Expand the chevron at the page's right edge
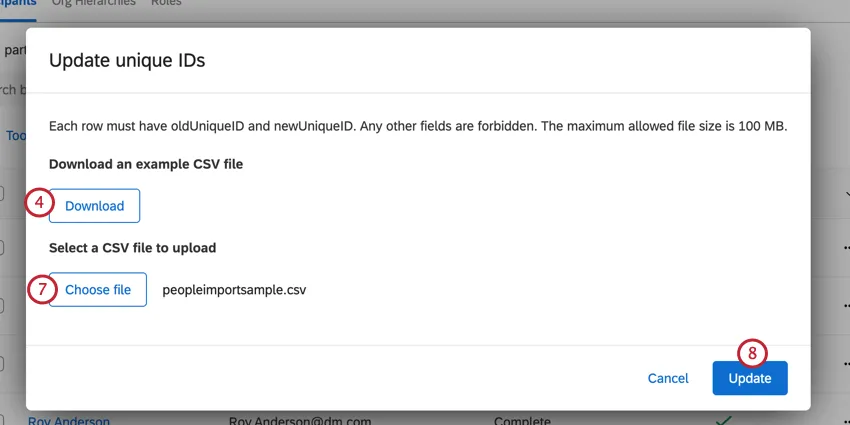This screenshot has width=850, height=425. coord(845,195)
